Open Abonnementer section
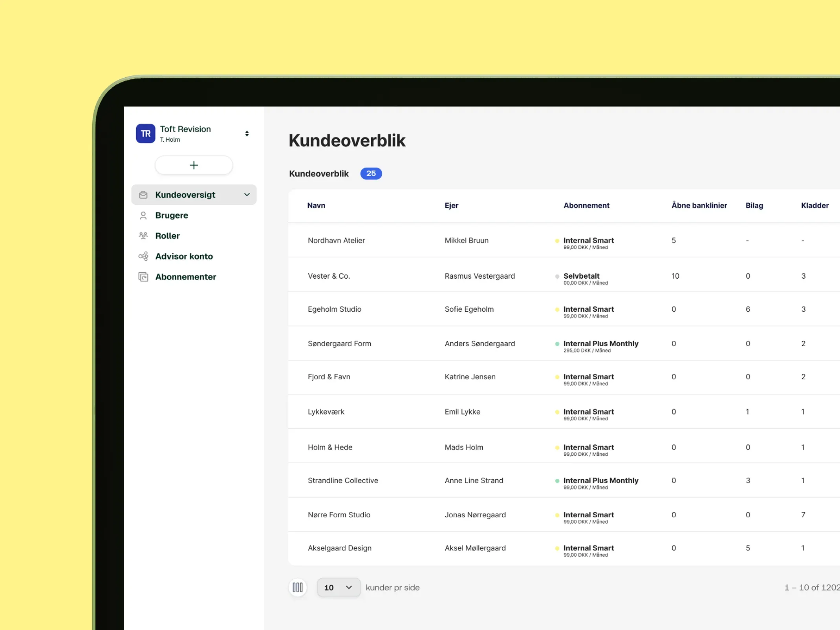The height and width of the screenshot is (630, 840). click(186, 277)
